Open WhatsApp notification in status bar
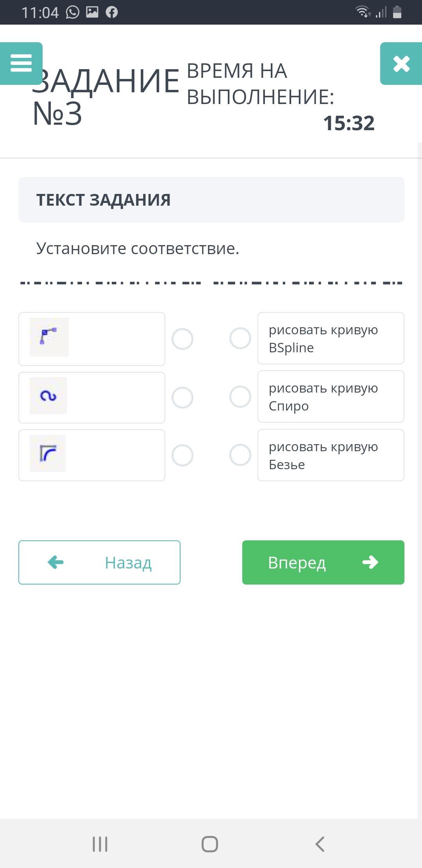422x868 pixels. coord(73,13)
